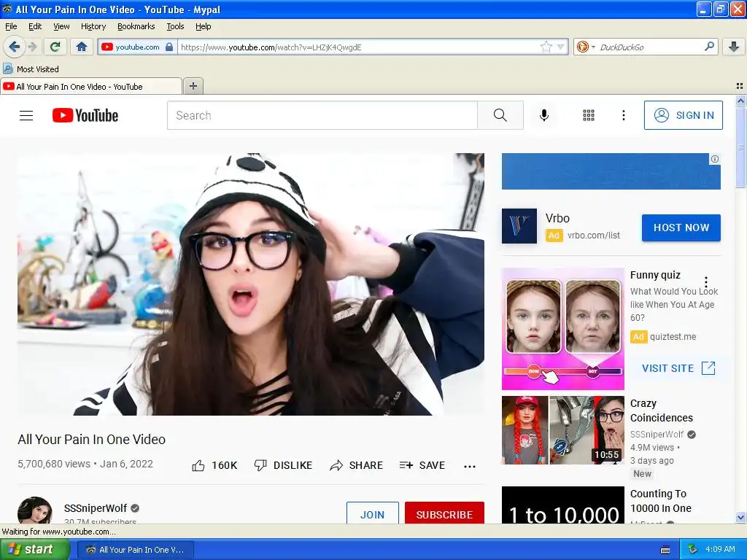Click the magnifier in DuckDuckGo search box
The width and height of the screenshot is (747, 560).
pyautogui.click(x=709, y=47)
